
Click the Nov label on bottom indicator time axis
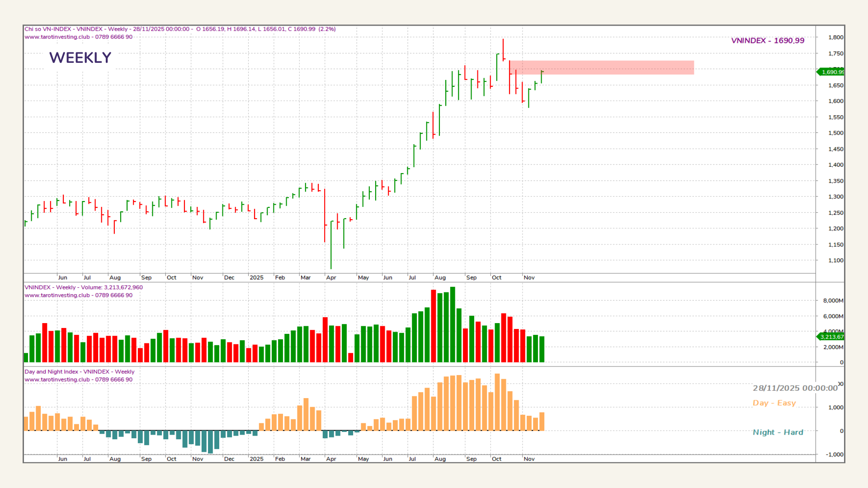point(529,459)
